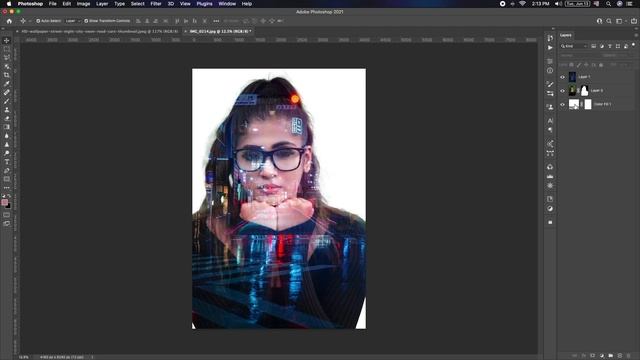Select the Rectangle shape tool
Screen dimensions: 640x360
(x=7, y=179)
